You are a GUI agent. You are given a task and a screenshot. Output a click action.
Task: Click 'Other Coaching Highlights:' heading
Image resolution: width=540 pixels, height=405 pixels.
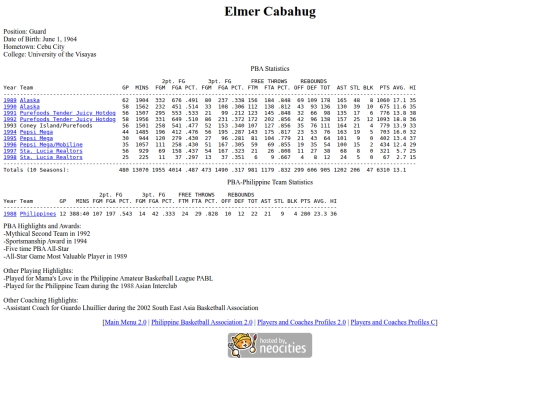[x=41, y=300]
